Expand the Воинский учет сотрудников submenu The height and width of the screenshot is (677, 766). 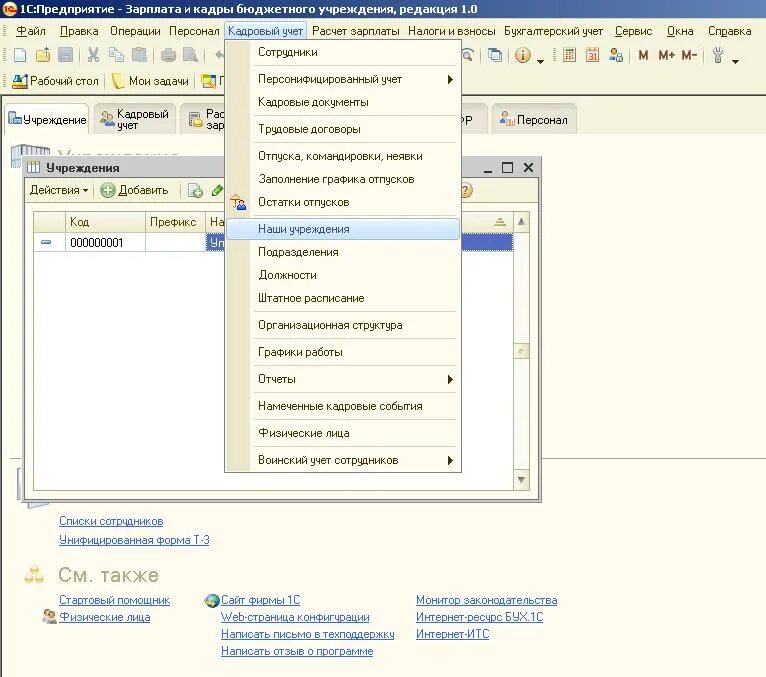point(343,461)
